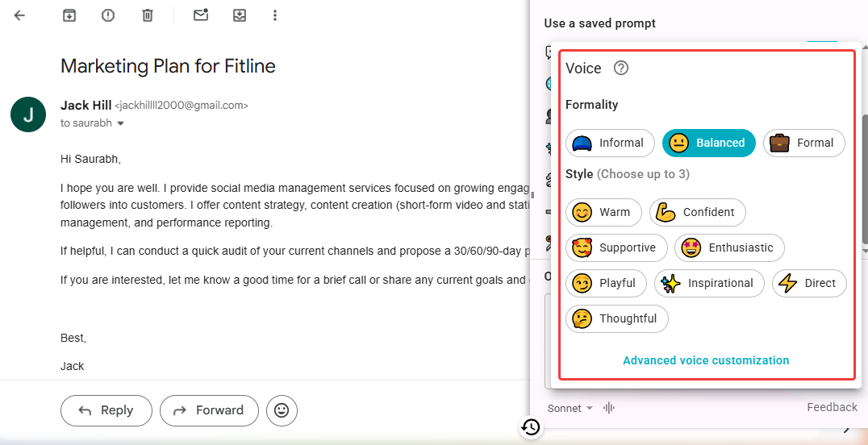Toggle the Warm style chip
The image size is (868, 445).
(603, 212)
